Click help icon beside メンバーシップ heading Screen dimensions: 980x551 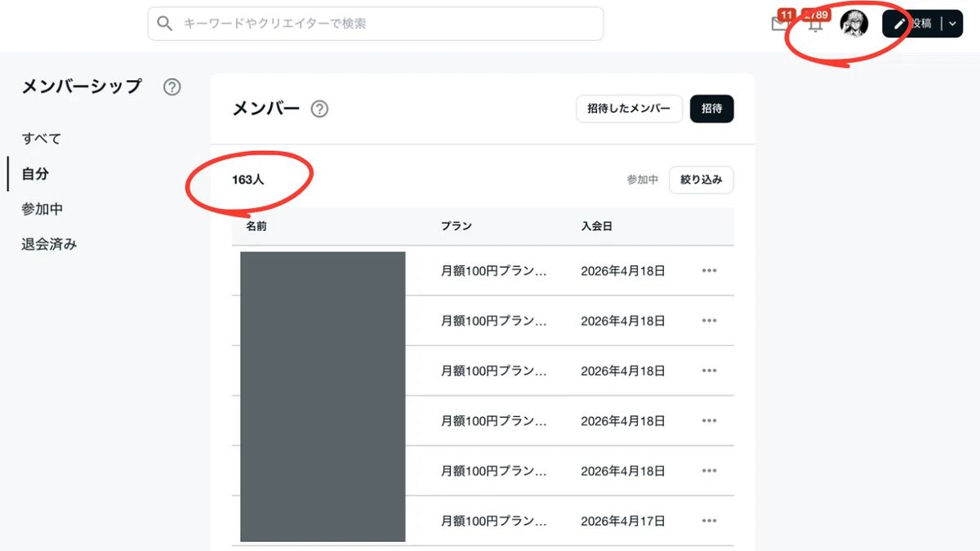(x=171, y=87)
